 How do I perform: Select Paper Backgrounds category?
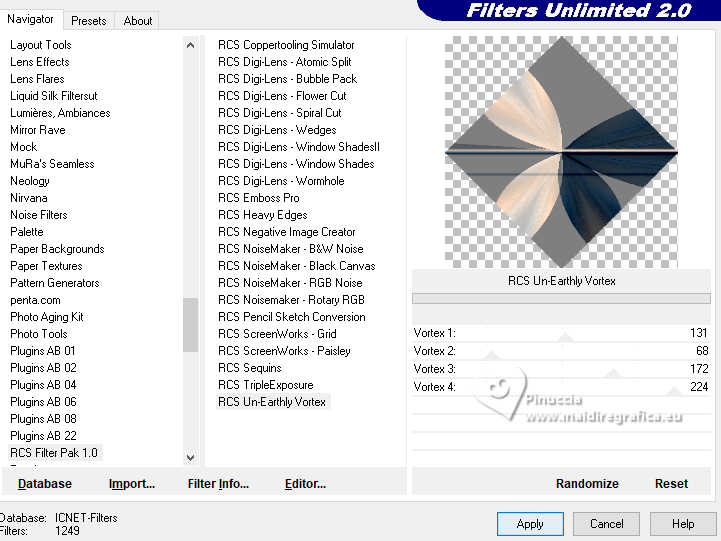pyautogui.click(x=57, y=249)
